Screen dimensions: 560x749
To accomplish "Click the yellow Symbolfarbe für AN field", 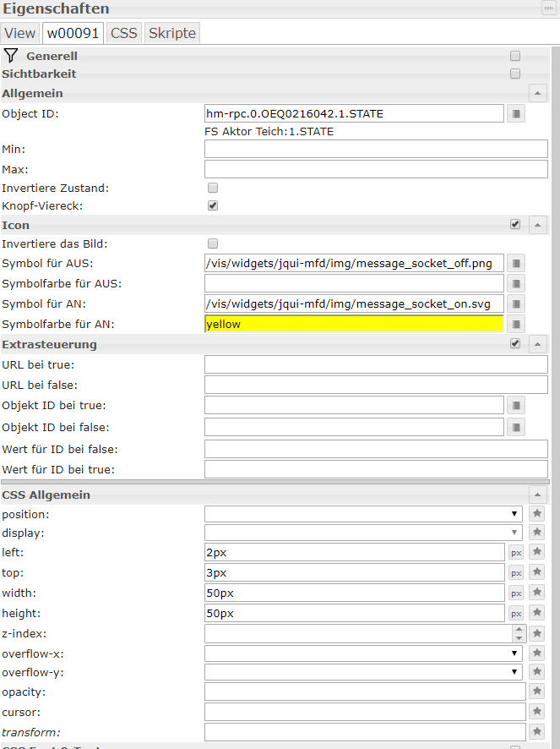I will [x=354, y=325].
